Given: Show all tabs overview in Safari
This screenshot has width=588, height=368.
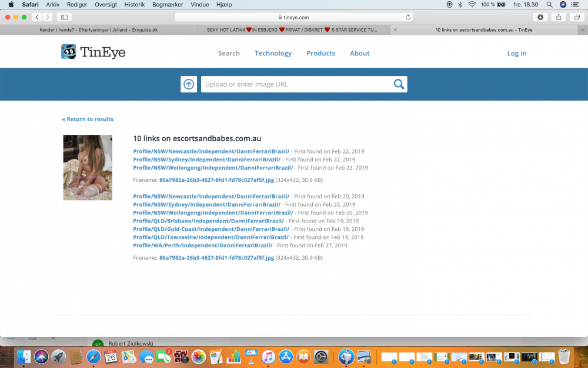Looking at the screenshot, I should coord(577,17).
